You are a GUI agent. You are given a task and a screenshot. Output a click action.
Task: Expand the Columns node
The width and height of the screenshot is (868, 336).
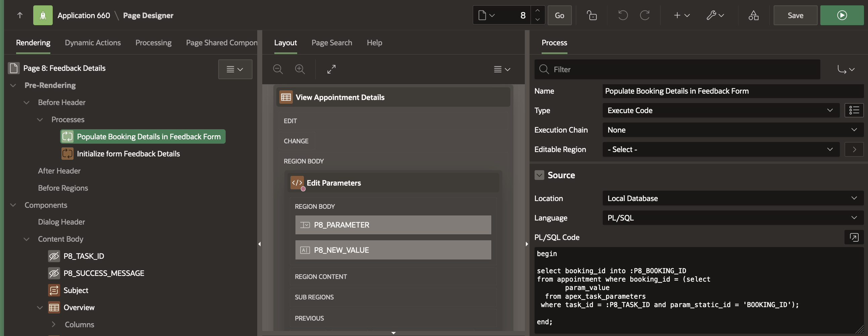coord(54,324)
